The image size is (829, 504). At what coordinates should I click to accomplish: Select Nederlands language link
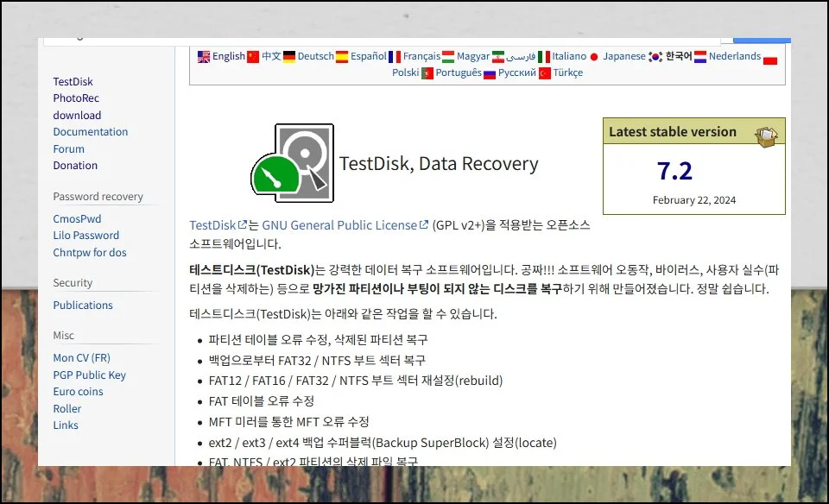(x=734, y=56)
